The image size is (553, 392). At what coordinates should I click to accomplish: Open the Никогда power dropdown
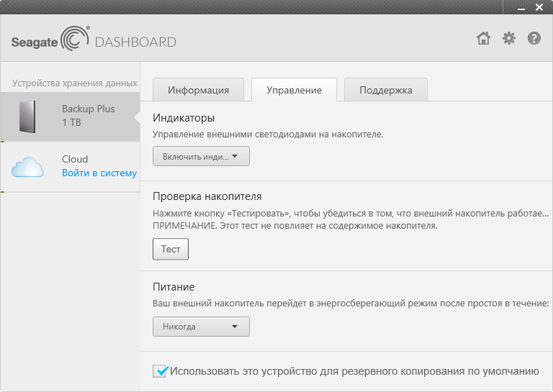[201, 327]
